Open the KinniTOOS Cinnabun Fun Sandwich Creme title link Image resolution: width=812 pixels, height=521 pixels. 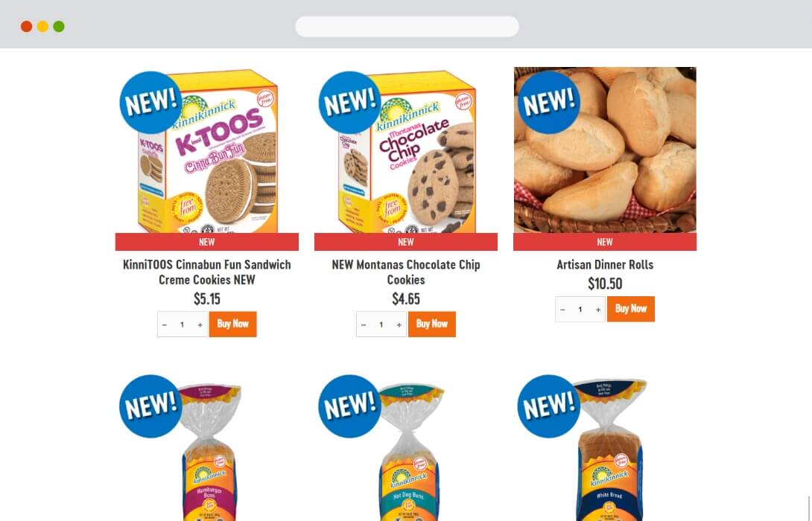click(x=207, y=272)
